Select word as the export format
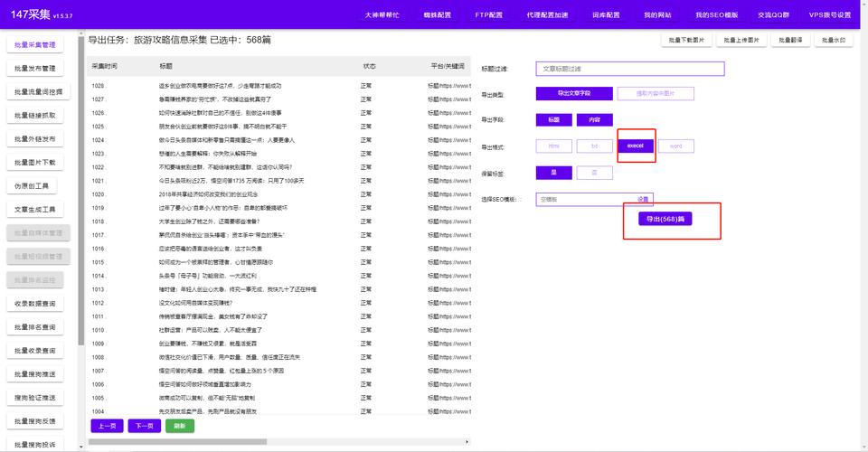This screenshot has width=868, height=452. pyautogui.click(x=675, y=146)
